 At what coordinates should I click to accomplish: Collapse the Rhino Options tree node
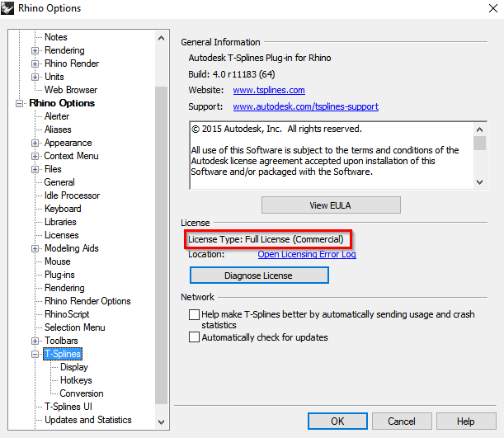(x=19, y=103)
